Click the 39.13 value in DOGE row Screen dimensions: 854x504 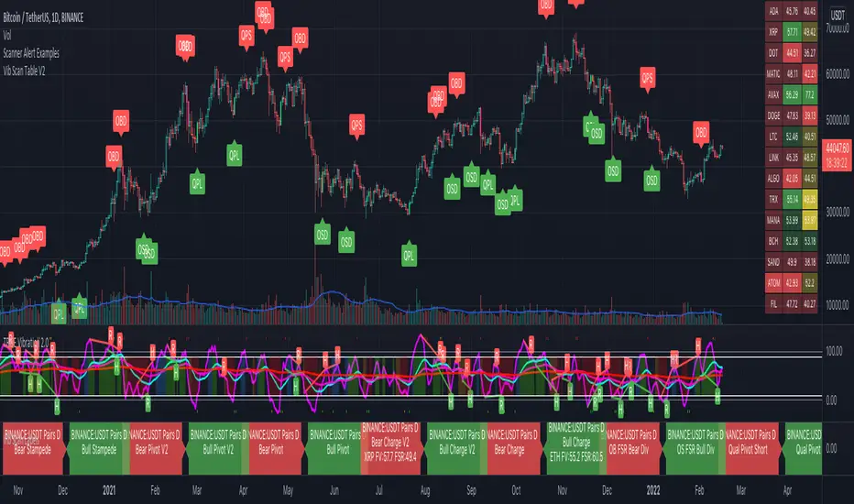(810, 115)
